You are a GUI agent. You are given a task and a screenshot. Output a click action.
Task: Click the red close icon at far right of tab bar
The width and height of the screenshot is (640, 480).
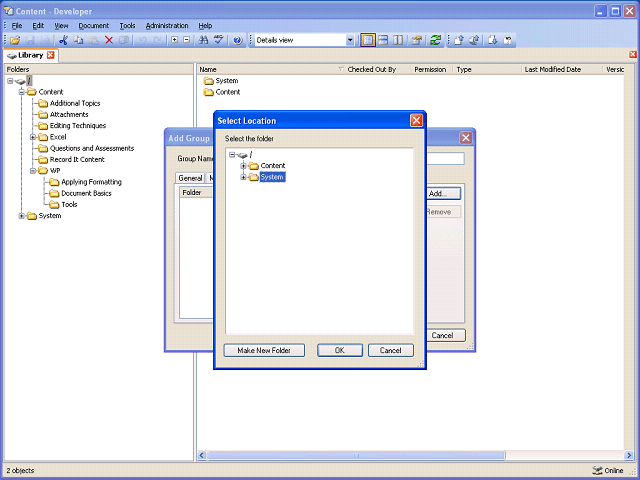click(633, 54)
